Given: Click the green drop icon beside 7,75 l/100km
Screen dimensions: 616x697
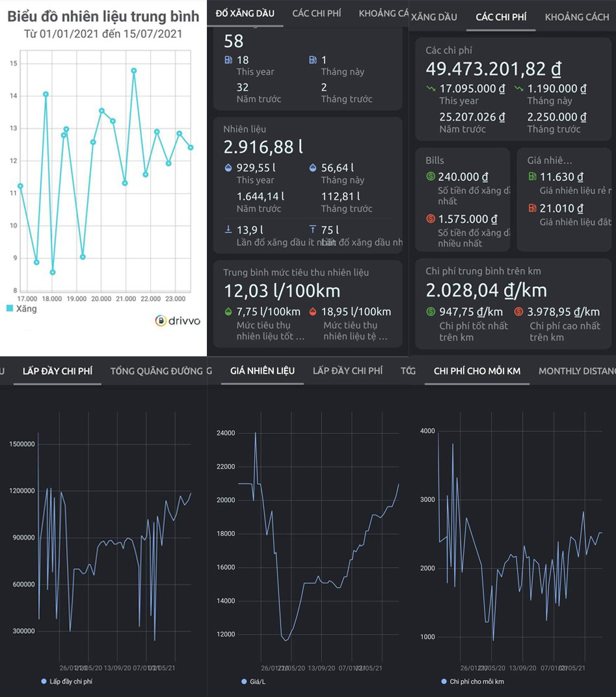Looking at the screenshot, I should 228,311.
